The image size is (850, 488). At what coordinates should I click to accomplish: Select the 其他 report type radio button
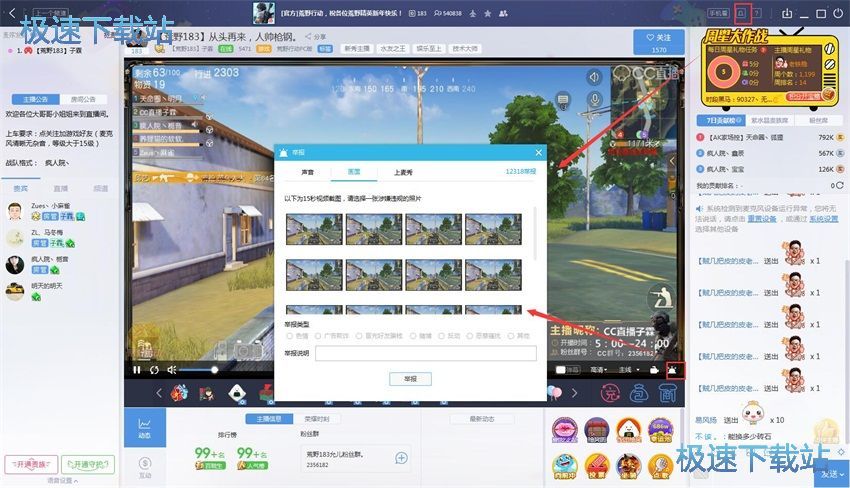click(511, 336)
